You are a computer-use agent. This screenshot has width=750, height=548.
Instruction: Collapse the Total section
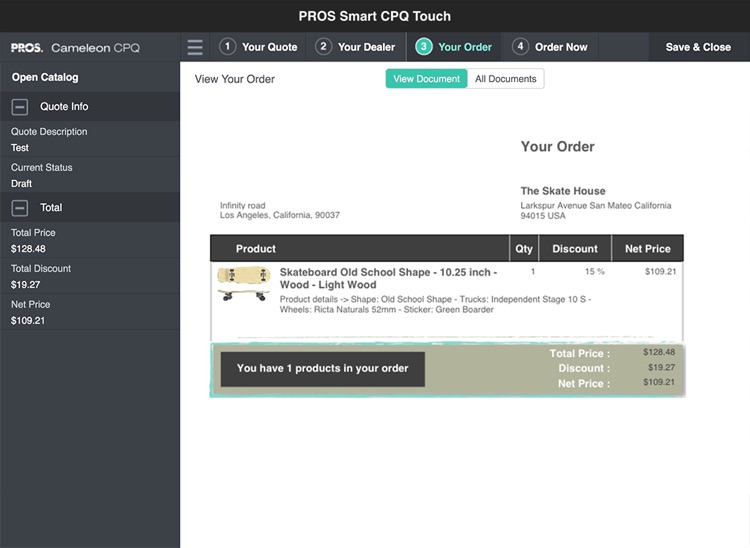pyautogui.click(x=20, y=208)
